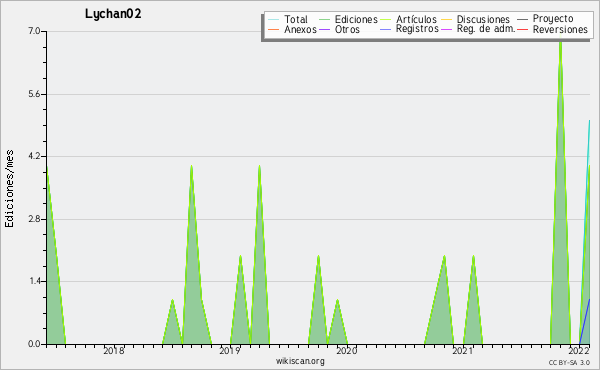Click the 5.6 y-axis label
The image size is (600, 370).
click(x=34, y=94)
